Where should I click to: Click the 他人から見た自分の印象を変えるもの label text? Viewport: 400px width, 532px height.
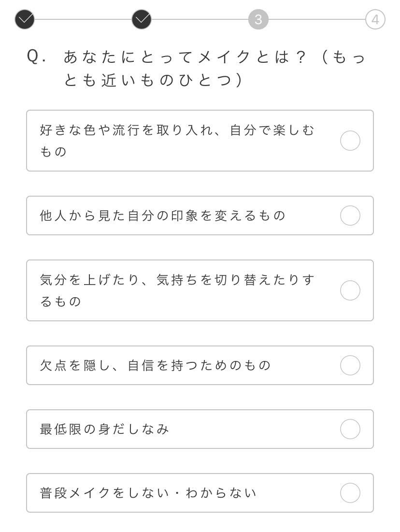coord(163,216)
